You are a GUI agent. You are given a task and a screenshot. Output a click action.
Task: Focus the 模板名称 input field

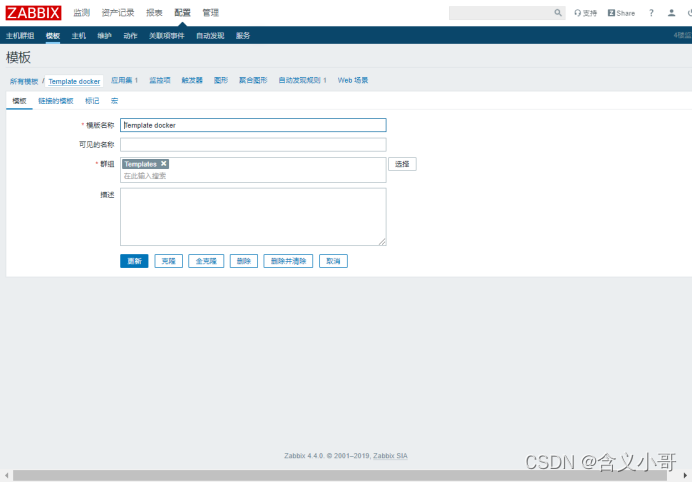[x=253, y=125]
